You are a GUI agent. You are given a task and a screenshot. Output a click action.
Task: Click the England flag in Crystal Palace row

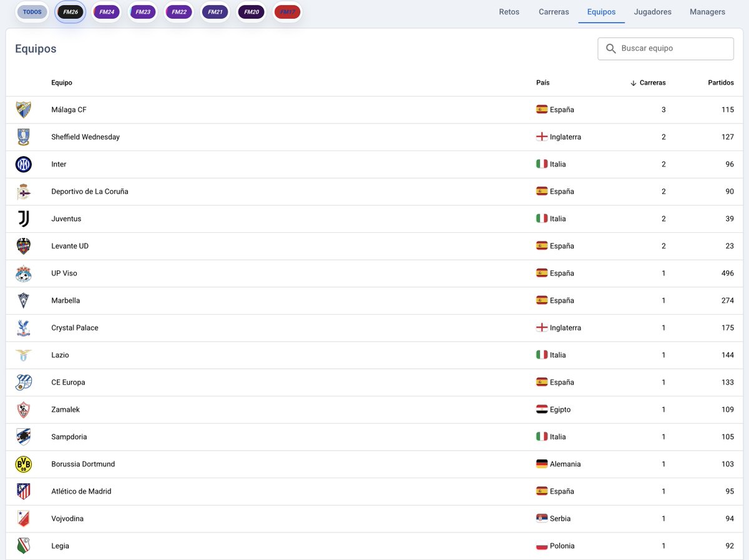(542, 328)
